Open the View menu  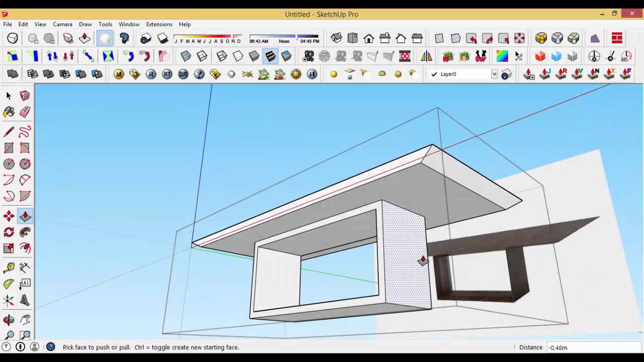[x=40, y=24]
